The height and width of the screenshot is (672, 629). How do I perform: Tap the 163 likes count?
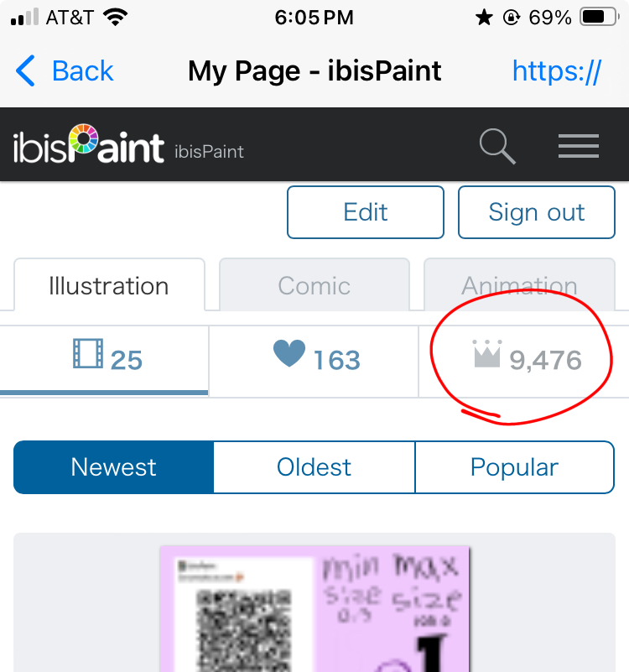pos(336,361)
